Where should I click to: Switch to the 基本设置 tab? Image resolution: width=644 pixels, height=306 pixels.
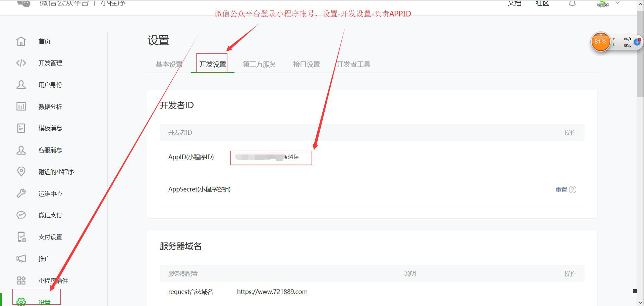pyautogui.click(x=169, y=64)
